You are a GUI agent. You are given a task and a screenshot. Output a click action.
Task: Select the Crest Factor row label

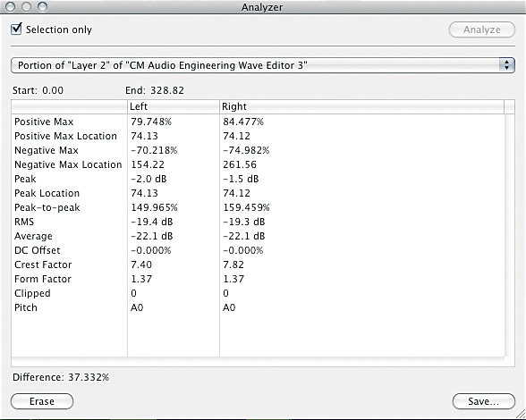click(43, 265)
